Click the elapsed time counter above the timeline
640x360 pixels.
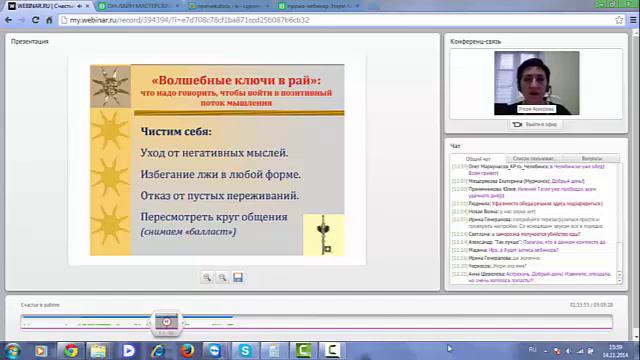591,305
